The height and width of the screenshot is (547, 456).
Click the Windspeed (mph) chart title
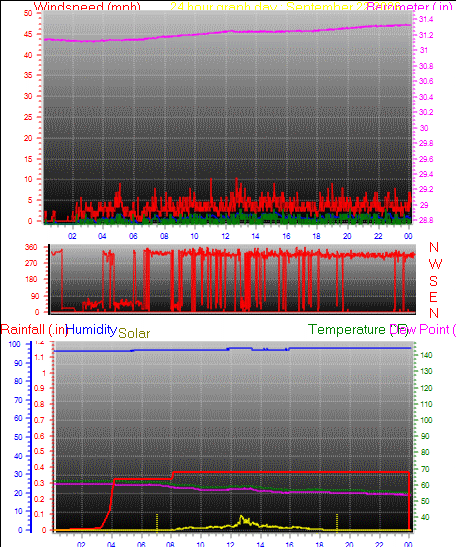(x=87, y=6)
